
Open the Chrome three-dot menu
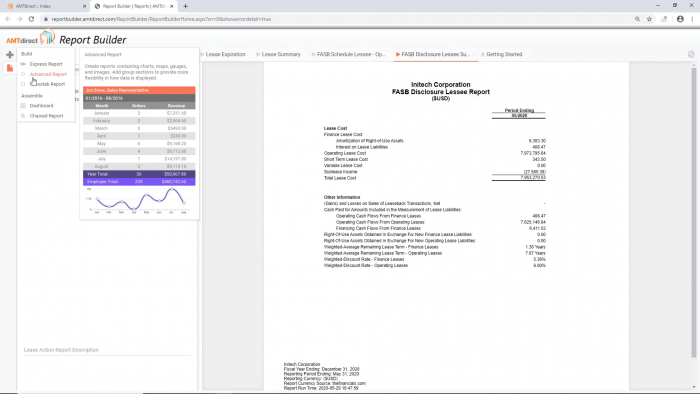(692, 19)
